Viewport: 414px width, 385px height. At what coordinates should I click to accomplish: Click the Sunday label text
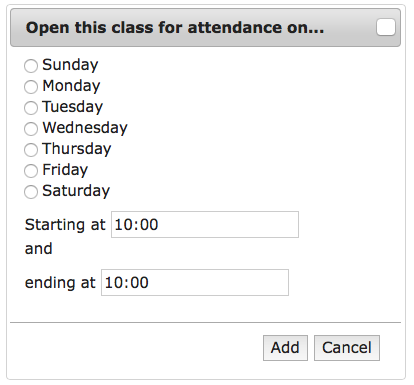[x=70, y=65]
